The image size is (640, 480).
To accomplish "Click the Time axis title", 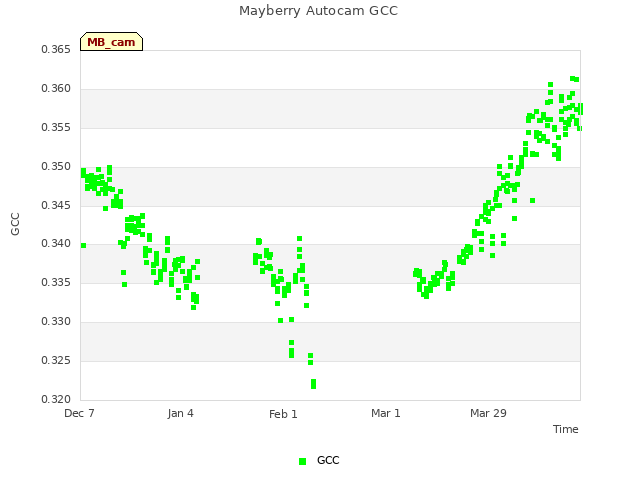I will pyautogui.click(x=566, y=429).
